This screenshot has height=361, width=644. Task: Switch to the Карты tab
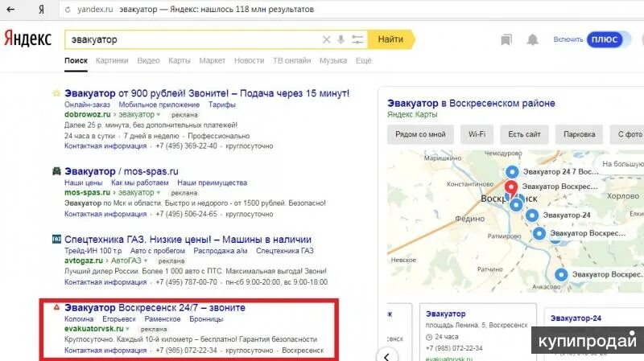179,61
